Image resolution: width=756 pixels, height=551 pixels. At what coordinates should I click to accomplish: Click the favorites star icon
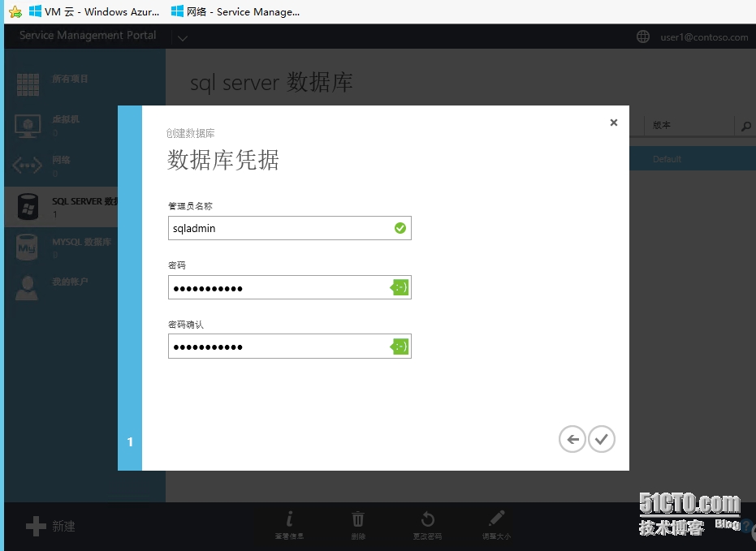click(x=15, y=12)
